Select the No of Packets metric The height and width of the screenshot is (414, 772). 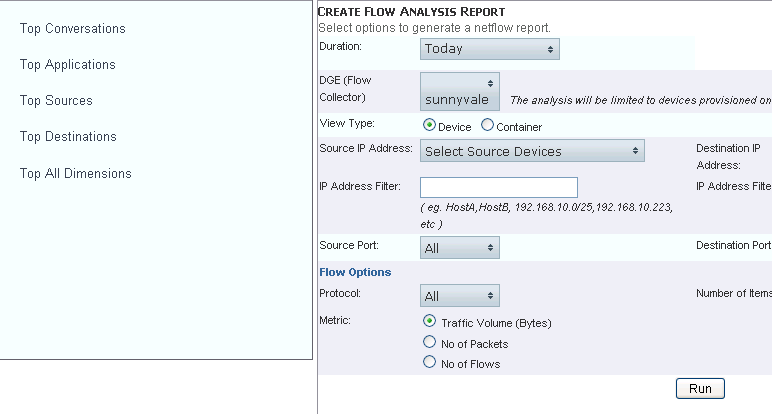click(x=430, y=343)
